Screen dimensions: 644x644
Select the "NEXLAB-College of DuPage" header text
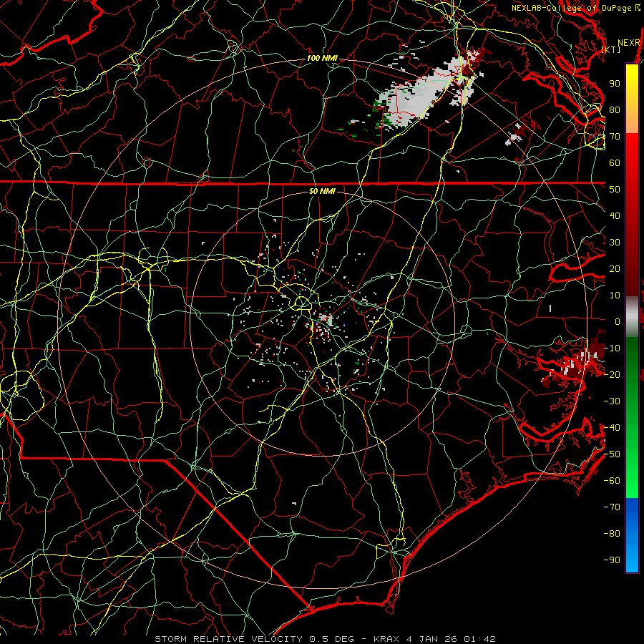click(572, 8)
